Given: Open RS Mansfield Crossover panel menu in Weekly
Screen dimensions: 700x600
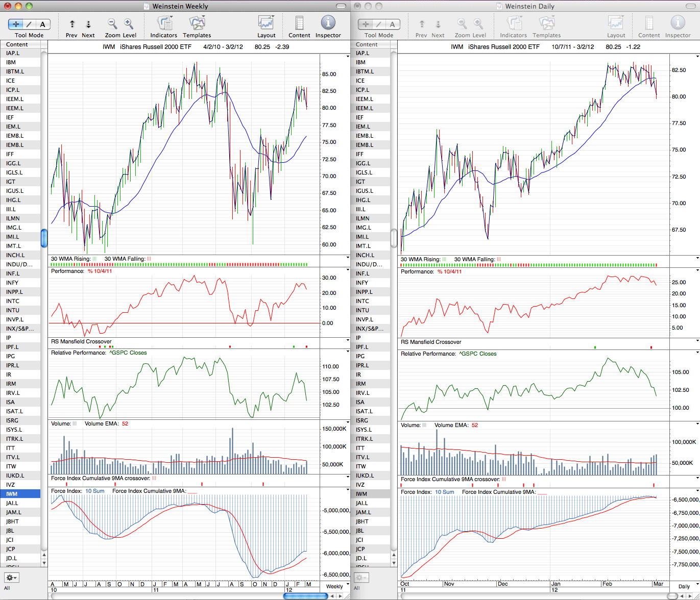Looking at the screenshot, I should 348,340.
